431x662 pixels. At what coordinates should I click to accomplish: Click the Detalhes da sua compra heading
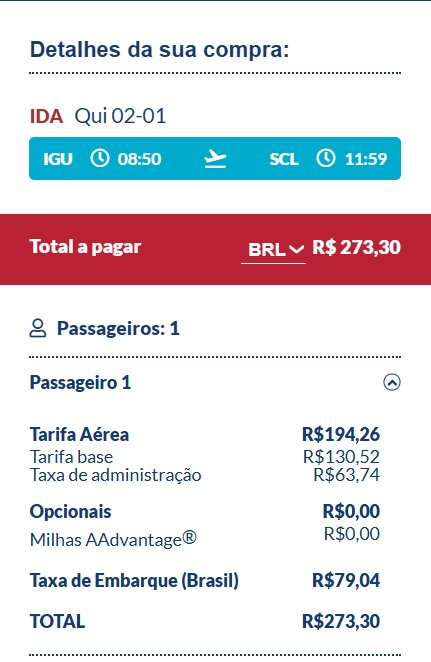[160, 49]
